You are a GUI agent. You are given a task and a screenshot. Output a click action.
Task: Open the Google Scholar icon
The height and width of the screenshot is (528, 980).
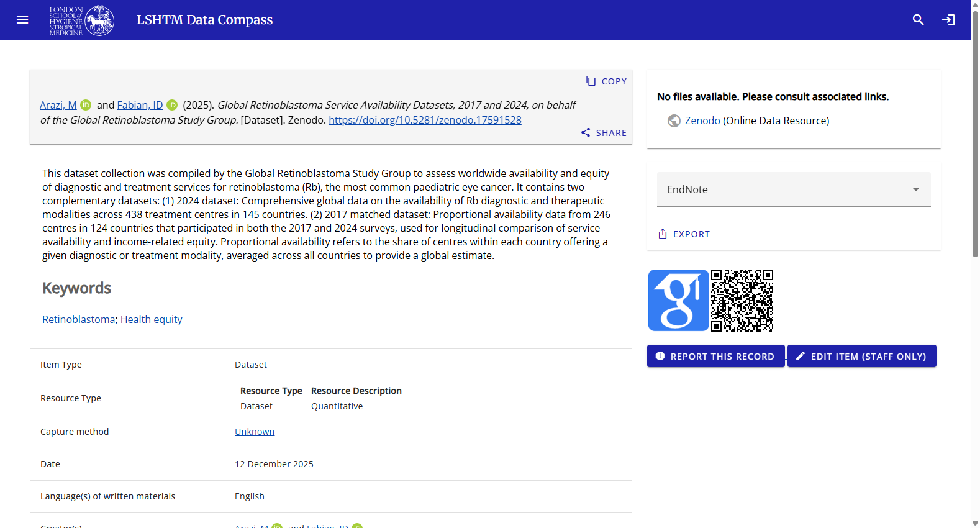(678, 301)
